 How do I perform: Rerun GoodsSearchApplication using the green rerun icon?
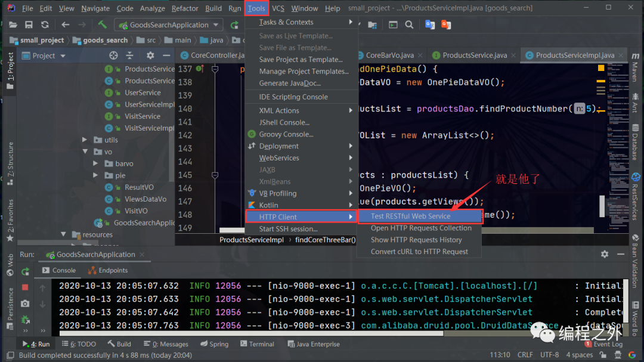click(25, 271)
